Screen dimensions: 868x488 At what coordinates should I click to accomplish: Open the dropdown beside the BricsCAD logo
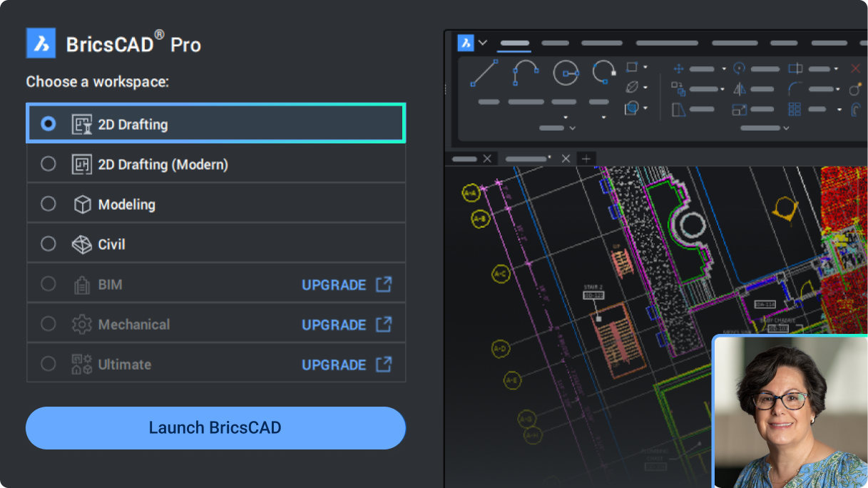click(481, 44)
